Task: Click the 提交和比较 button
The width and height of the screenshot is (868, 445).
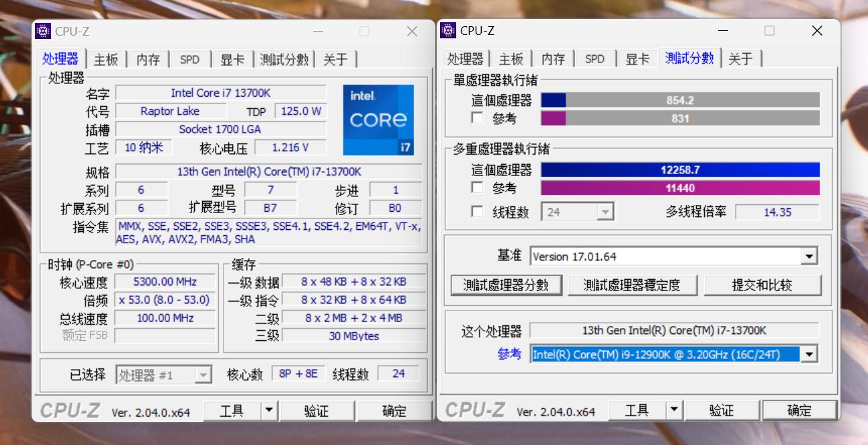Action: pyautogui.click(x=763, y=285)
